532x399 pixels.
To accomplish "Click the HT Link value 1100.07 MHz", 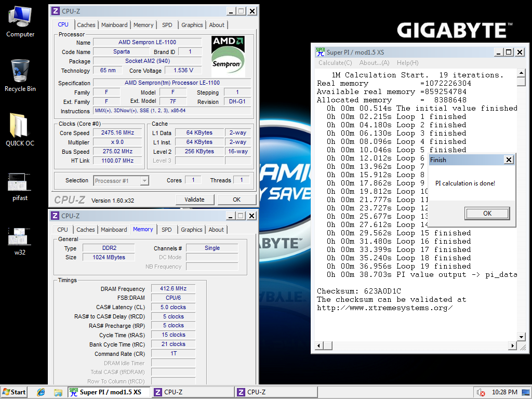I will 118,161.
